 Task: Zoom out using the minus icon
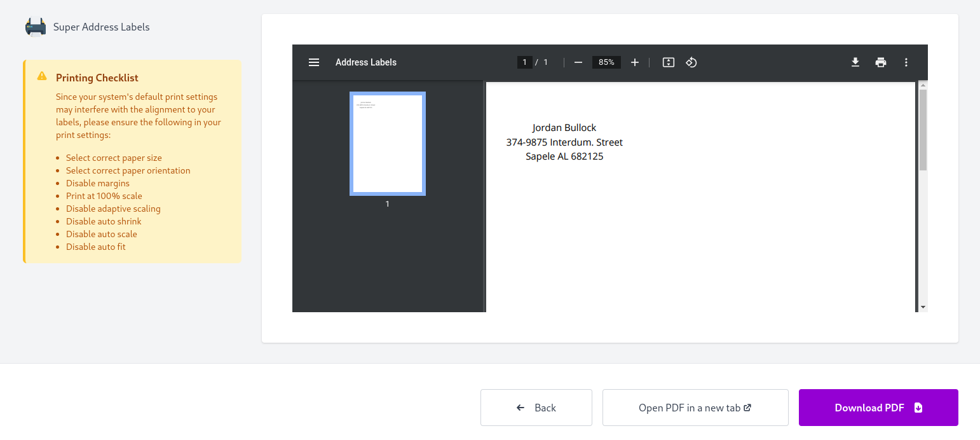[x=578, y=62]
